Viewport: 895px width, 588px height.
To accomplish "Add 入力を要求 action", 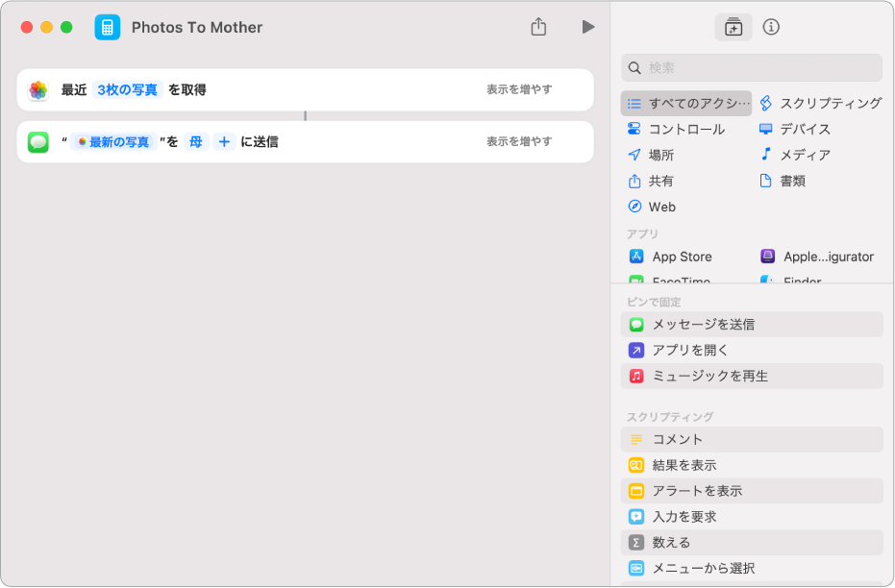I will click(752, 517).
